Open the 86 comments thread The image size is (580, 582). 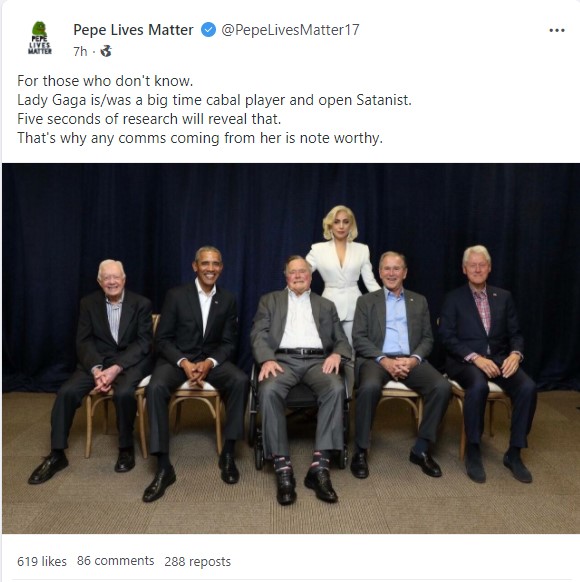click(115, 561)
